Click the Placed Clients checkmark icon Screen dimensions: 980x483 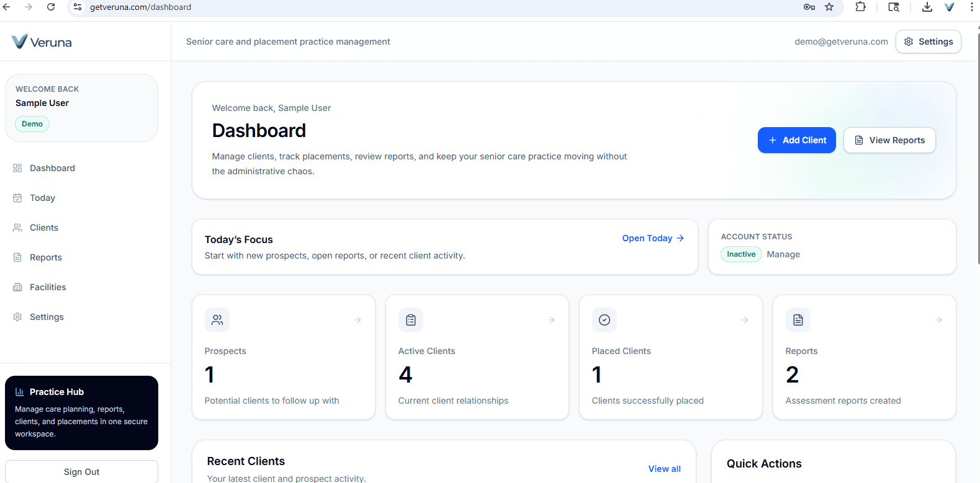pos(605,320)
